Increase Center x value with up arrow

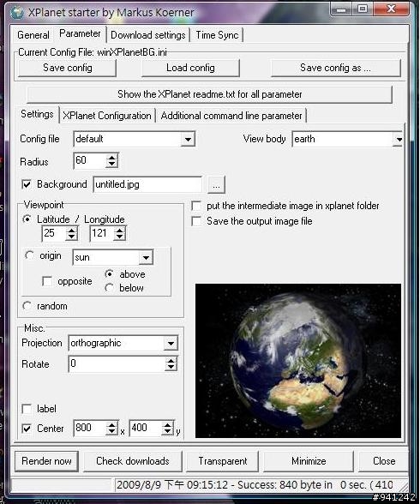(x=111, y=425)
